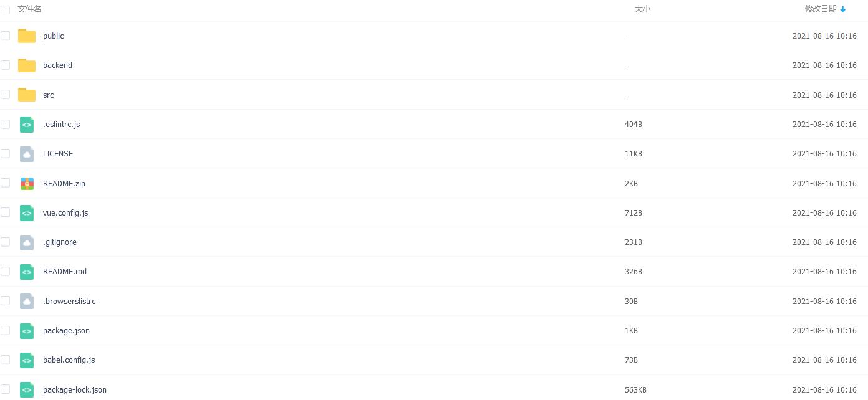
Task: Check the box for vue.config.js
Action: click(x=5, y=212)
